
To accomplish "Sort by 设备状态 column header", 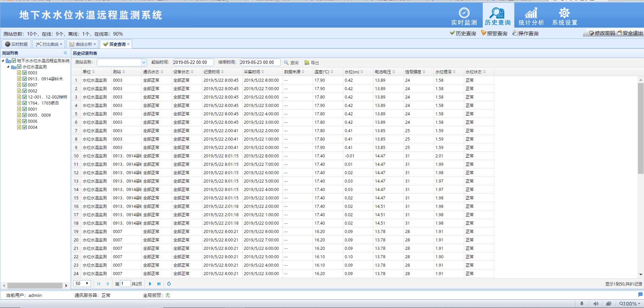I will [x=183, y=72].
